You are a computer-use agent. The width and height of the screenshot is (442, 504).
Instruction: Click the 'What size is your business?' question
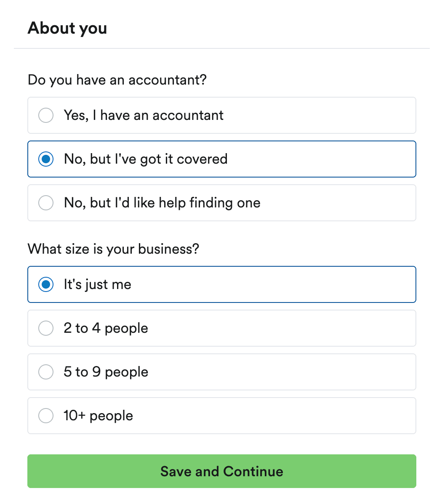click(x=113, y=249)
